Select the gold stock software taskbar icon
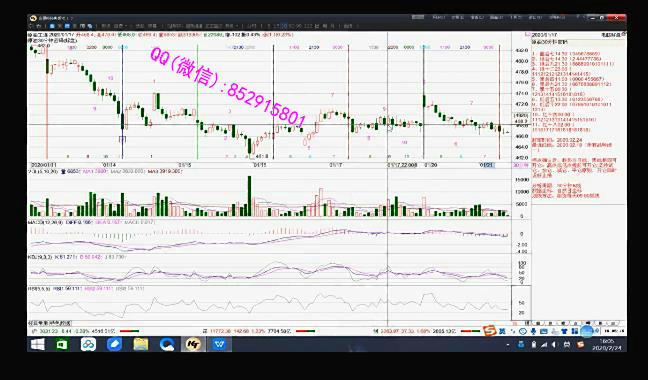648x380 pixels. (193, 344)
